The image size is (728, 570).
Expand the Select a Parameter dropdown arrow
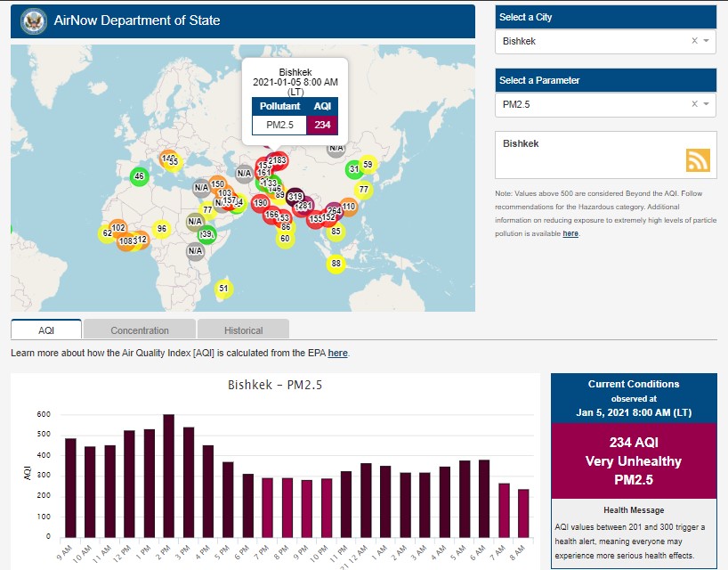coord(707,105)
